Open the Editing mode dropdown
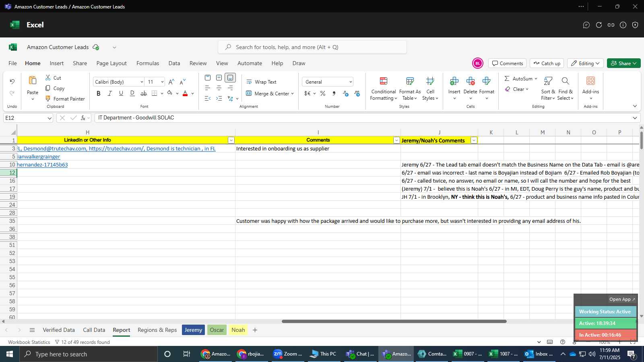 585,63
